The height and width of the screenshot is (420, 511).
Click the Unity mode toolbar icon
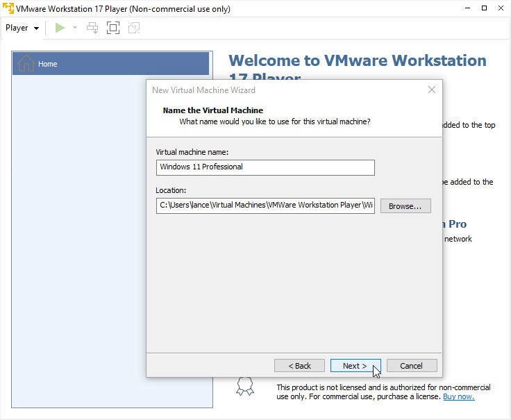point(134,28)
